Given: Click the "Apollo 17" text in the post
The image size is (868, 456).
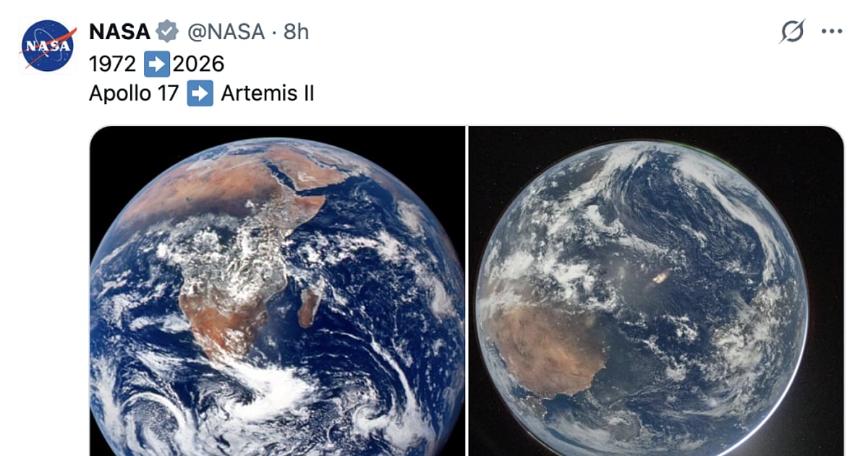Looking at the screenshot, I should coord(133,93).
